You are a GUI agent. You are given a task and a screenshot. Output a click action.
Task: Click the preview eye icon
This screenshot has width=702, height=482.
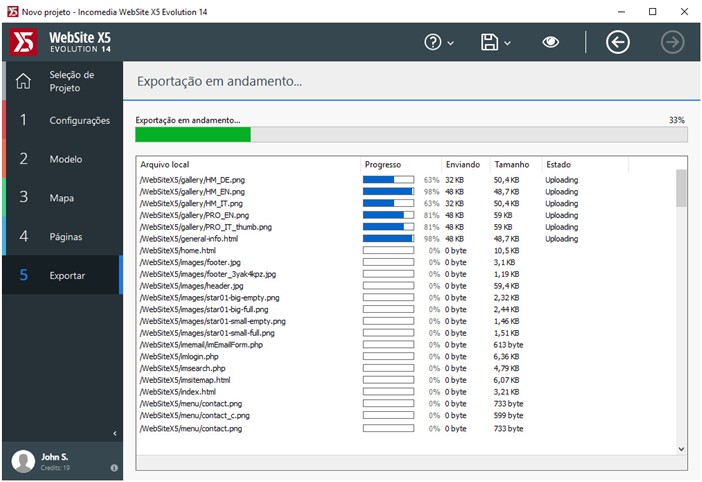[551, 42]
